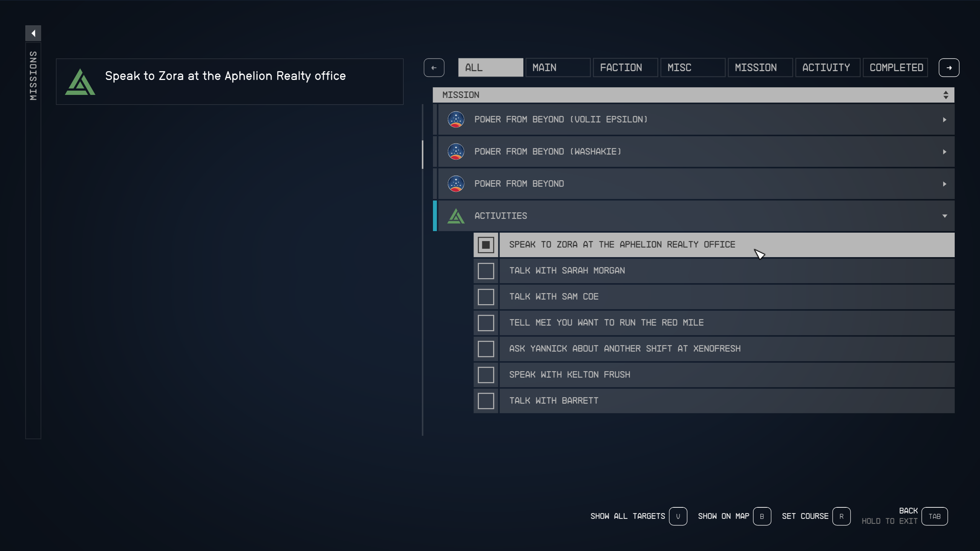
Task: Expand Power From Beyond (Volii Epsilon) arrow
Action: (944, 120)
